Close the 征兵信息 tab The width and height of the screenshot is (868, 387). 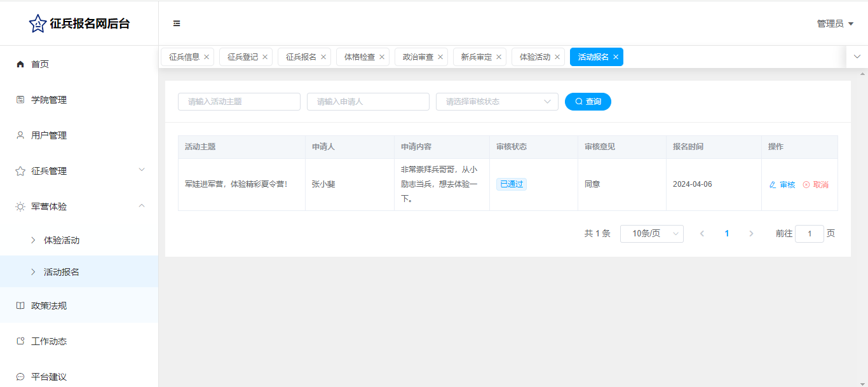pos(207,57)
